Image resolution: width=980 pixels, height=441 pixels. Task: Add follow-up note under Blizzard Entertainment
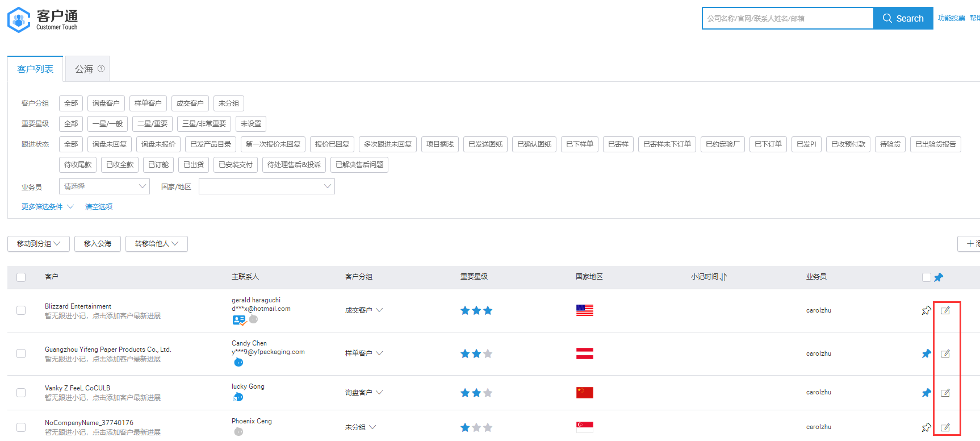point(103,316)
